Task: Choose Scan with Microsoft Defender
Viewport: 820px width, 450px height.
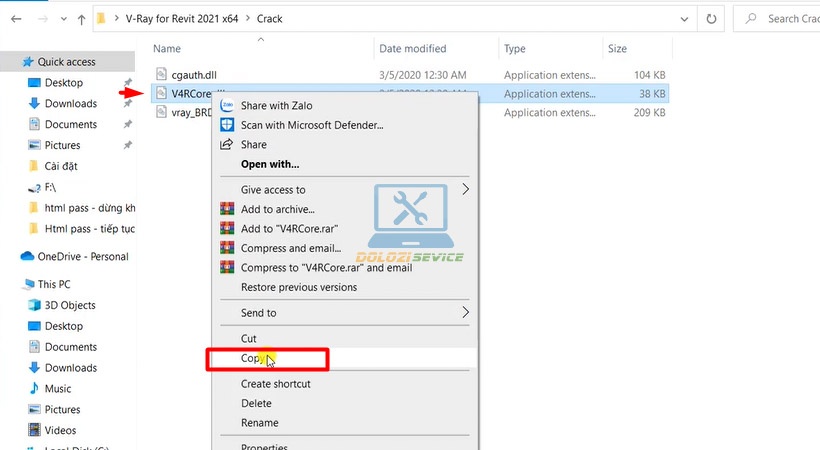Action: coord(312,126)
